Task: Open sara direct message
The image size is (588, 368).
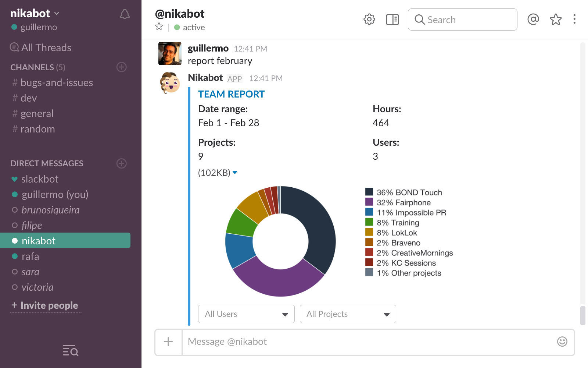Action: coord(30,272)
